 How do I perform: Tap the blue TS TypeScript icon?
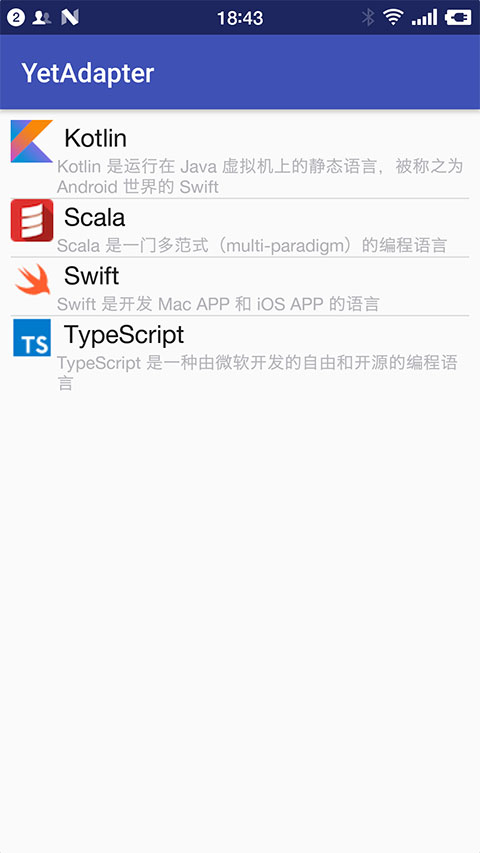point(32,338)
